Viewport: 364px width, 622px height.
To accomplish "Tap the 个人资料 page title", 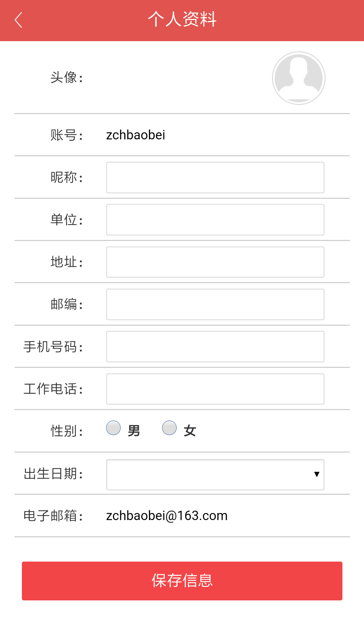I will 182,19.
